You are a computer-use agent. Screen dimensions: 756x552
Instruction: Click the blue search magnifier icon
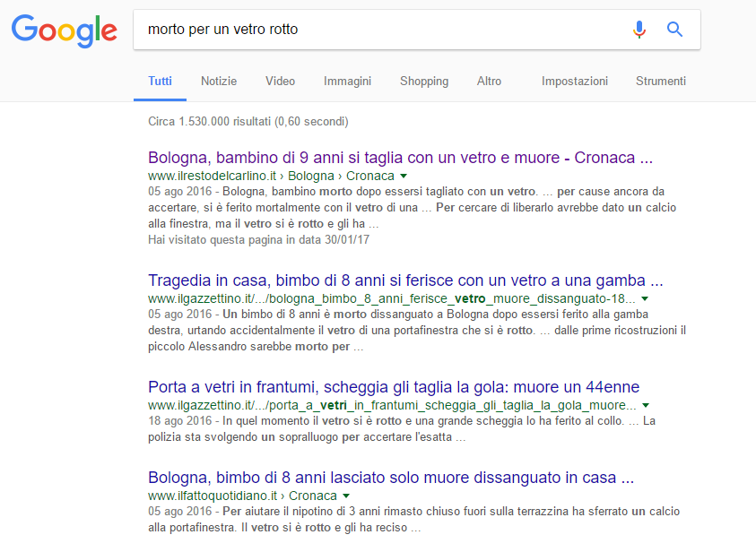click(x=674, y=30)
